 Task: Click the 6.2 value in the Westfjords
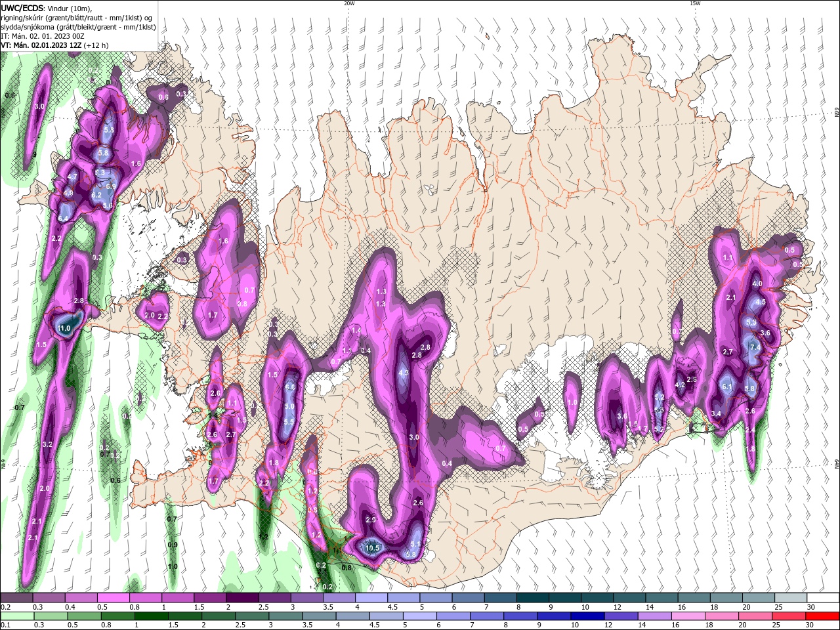click(x=96, y=195)
